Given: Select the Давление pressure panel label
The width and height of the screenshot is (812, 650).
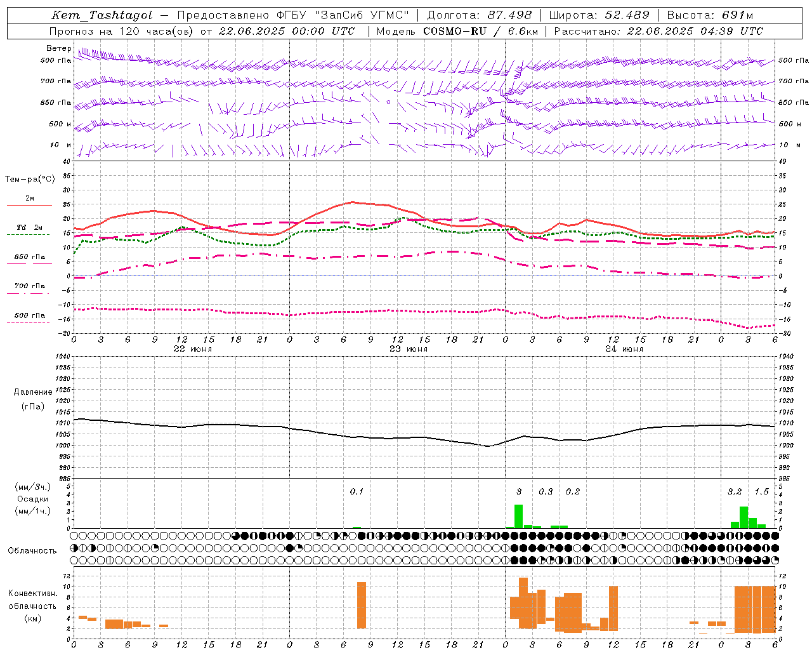Looking at the screenshot, I should click(33, 392).
